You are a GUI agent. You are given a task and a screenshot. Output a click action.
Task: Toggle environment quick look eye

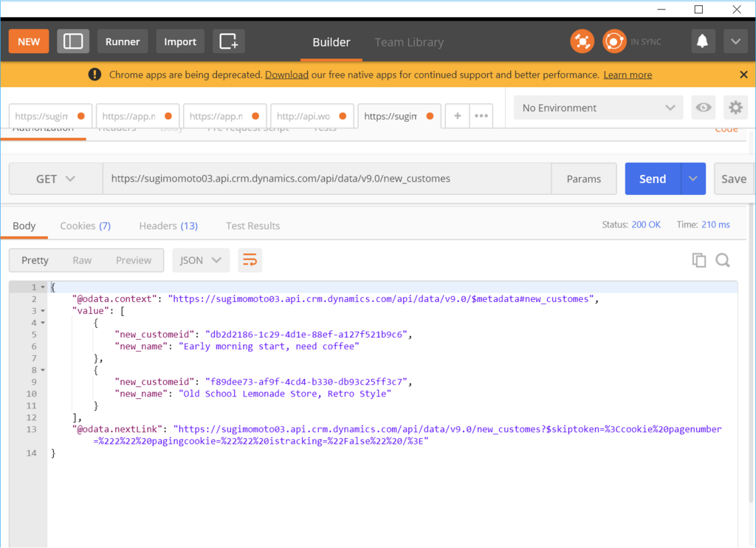point(703,108)
